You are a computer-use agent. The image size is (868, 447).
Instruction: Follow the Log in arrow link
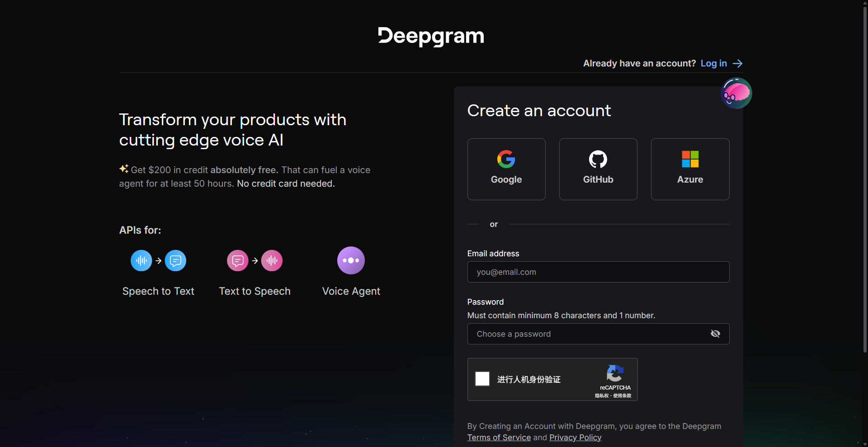(721, 63)
